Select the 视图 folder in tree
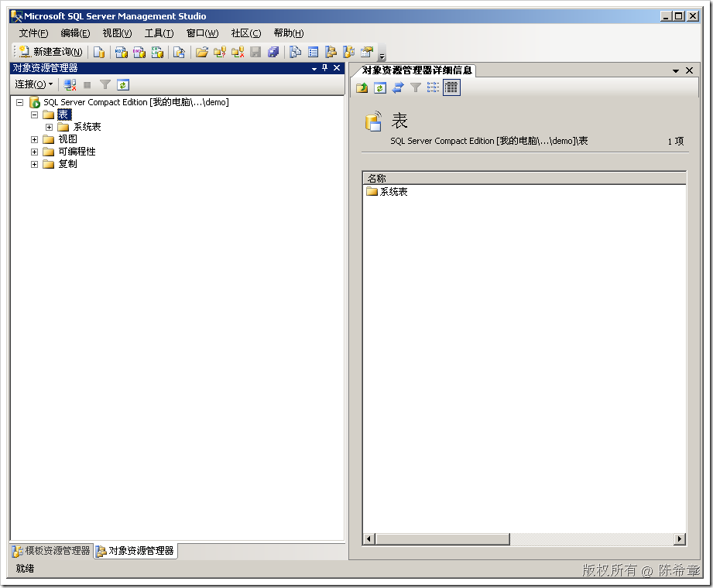The width and height of the screenshot is (713, 588). tap(68, 139)
